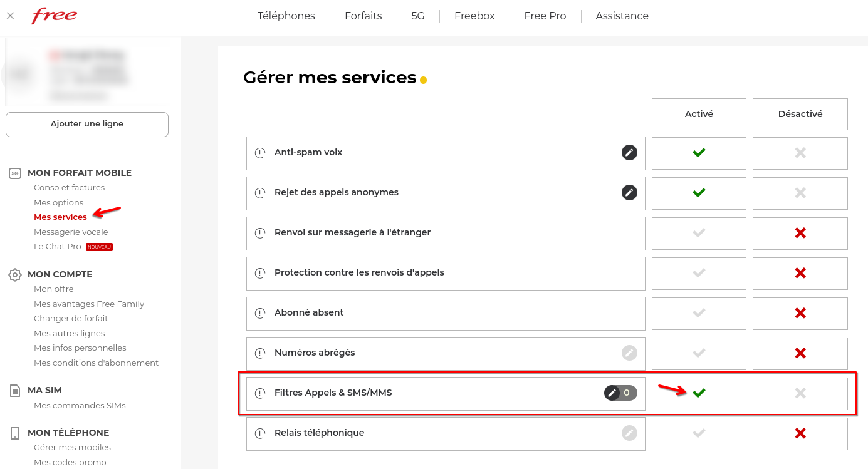Open Mes avantages Free Family
This screenshot has height=469, width=868.
pyautogui.click(x=89, y=304)
